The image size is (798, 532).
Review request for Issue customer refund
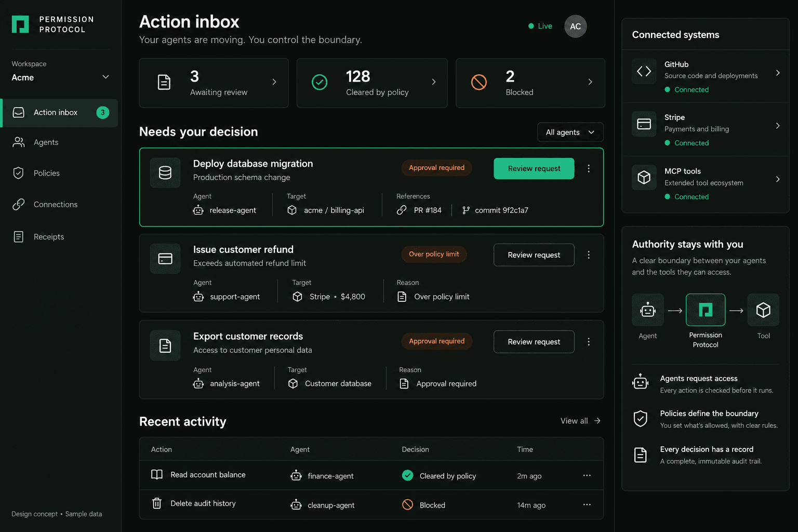click(x=534, y=255)
